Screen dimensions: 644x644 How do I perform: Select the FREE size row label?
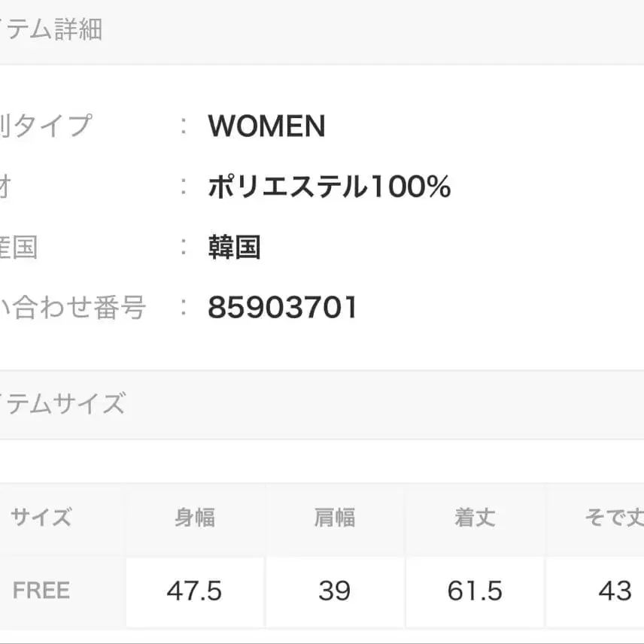(41, 591)
